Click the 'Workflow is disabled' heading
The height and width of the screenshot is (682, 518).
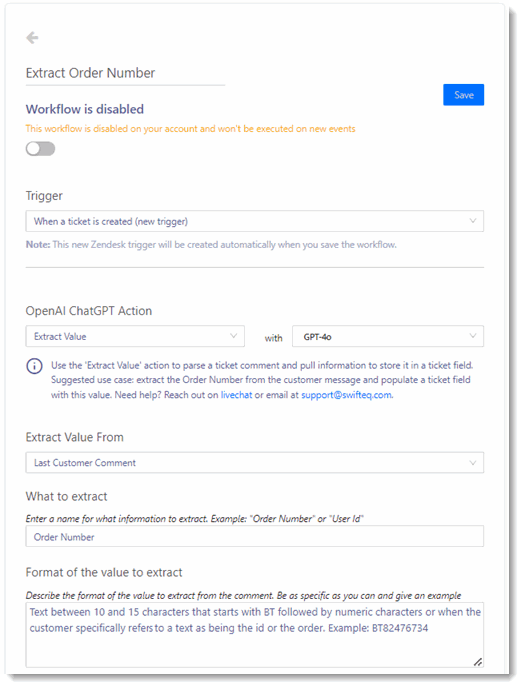tap(85, 109)
